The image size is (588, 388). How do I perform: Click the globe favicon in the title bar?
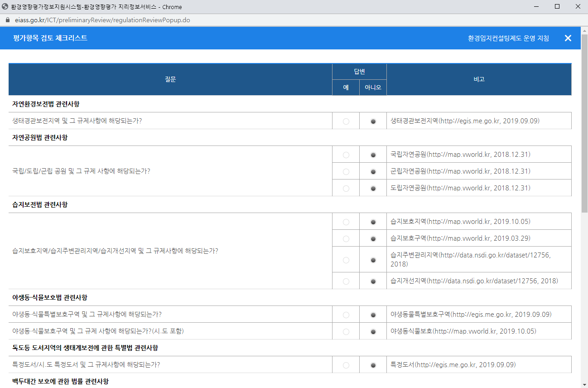5,7
